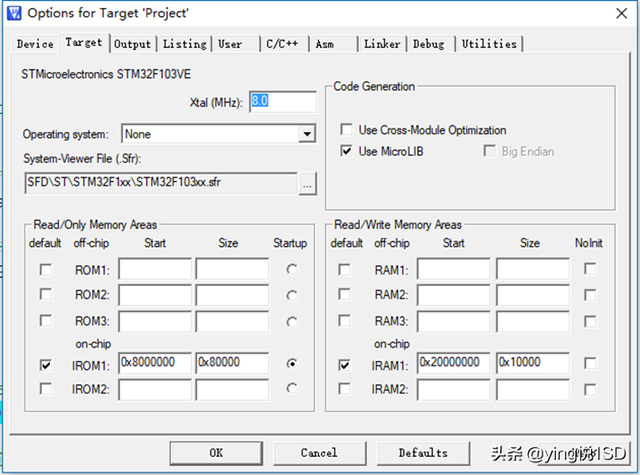Click the ROM2 Size field
This screenshot has height=475, width=640.
(x=232, y=295)
